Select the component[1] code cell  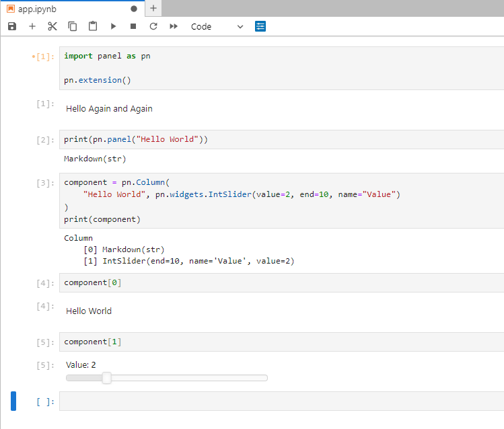[281, 342]
